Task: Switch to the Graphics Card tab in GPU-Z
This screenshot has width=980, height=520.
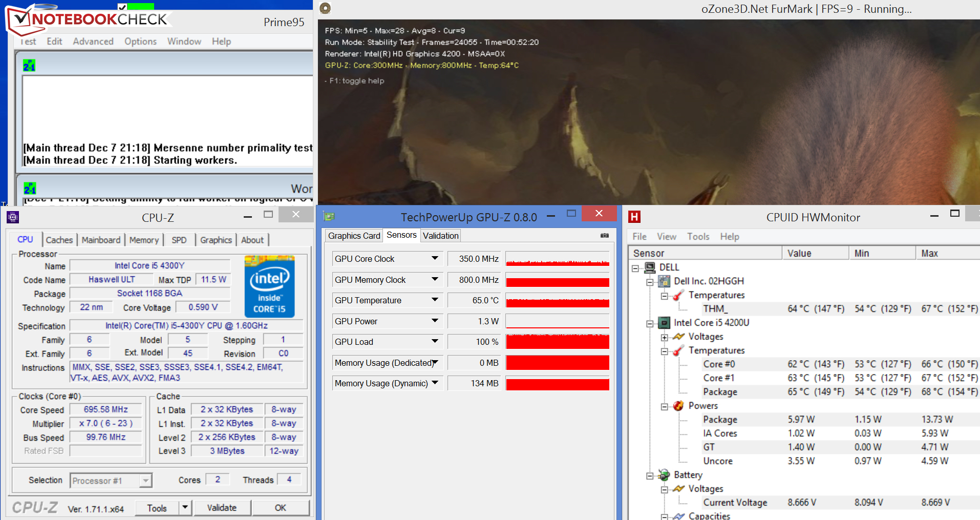Action: 354,236
